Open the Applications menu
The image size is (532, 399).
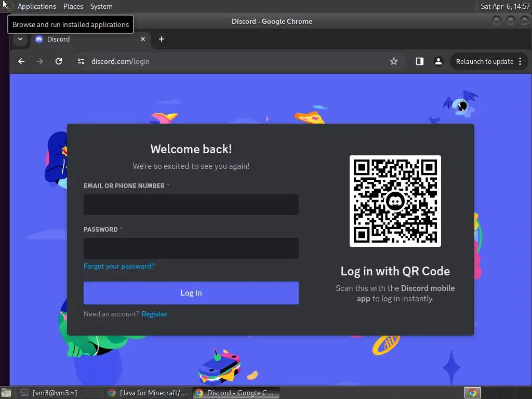37,6
